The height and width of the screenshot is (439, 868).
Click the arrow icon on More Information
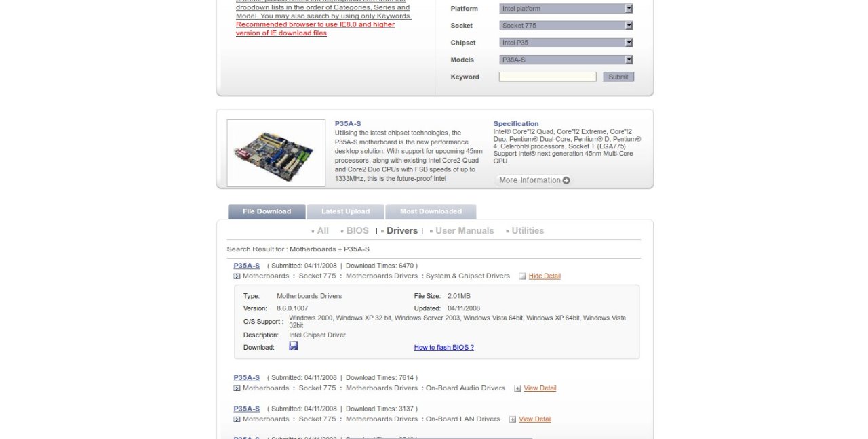tap(566, 180)
